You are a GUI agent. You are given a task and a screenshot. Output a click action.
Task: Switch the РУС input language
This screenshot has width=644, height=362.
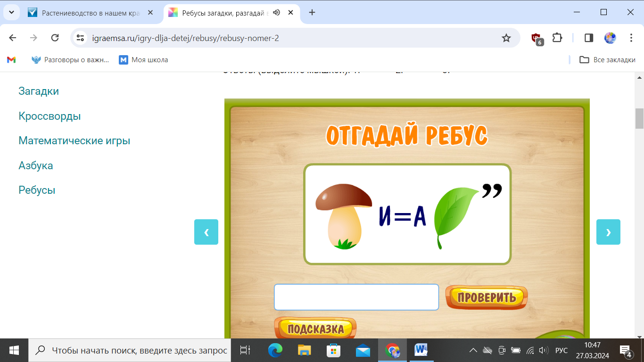coord(561,350)
